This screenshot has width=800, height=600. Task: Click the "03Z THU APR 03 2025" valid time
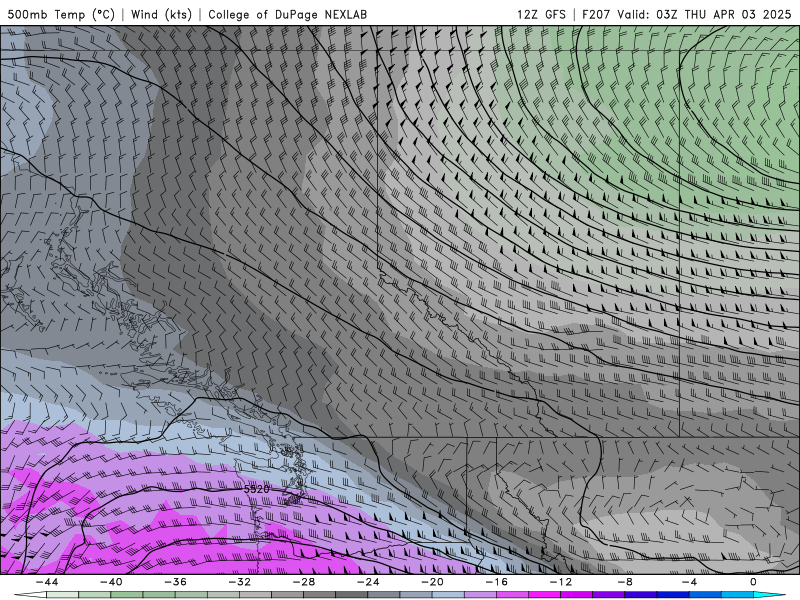(723, 14)
